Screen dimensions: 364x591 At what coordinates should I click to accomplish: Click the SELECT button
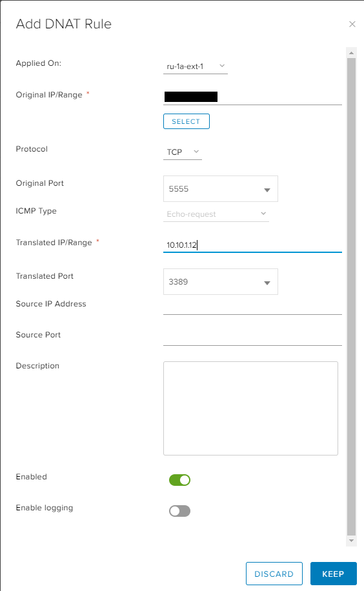pyautogui.click(x=187, y=121)
